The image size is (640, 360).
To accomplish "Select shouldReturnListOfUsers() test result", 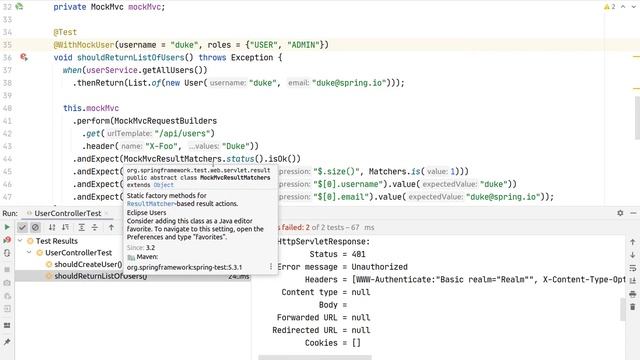I will 100,276.
